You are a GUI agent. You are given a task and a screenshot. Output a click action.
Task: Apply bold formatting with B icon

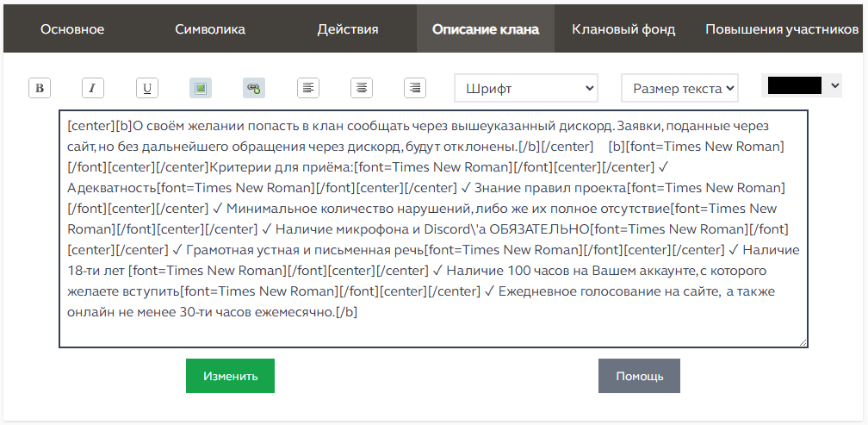coord(40,88)
